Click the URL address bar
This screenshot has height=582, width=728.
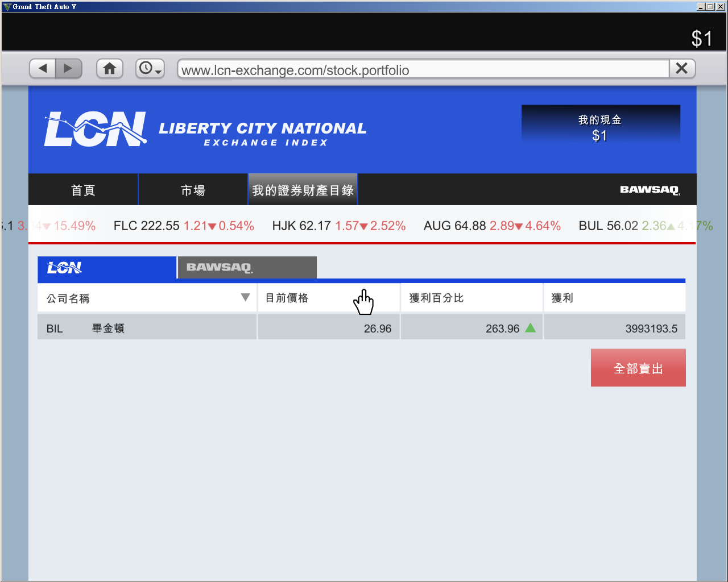(423, 69)
